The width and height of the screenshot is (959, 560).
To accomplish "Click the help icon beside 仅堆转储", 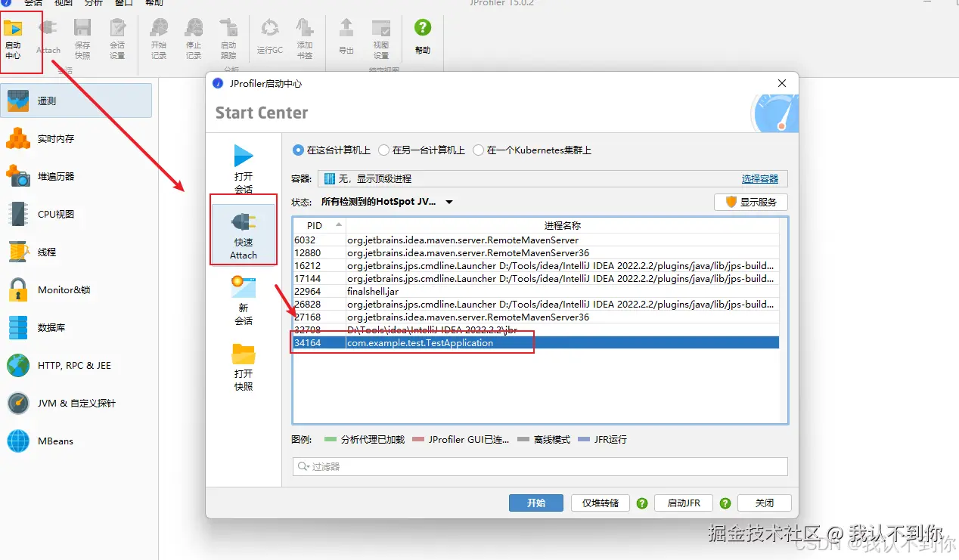I will (642, 503).
